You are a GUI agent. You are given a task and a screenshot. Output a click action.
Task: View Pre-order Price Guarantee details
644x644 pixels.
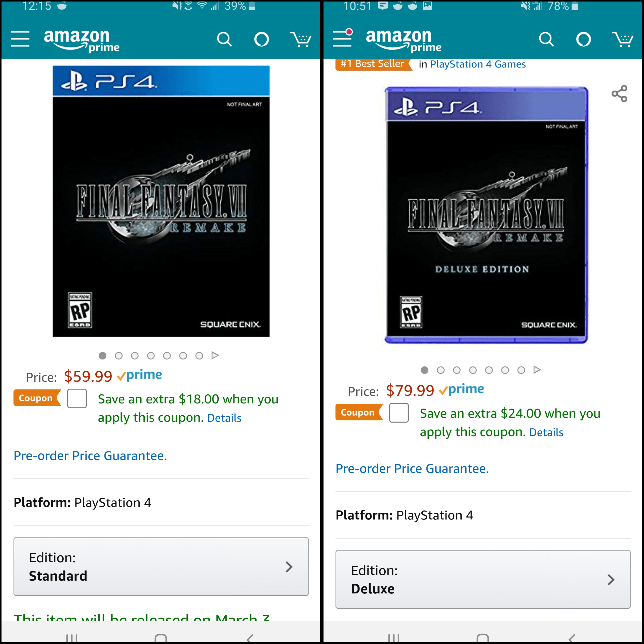tap(90, 456)
